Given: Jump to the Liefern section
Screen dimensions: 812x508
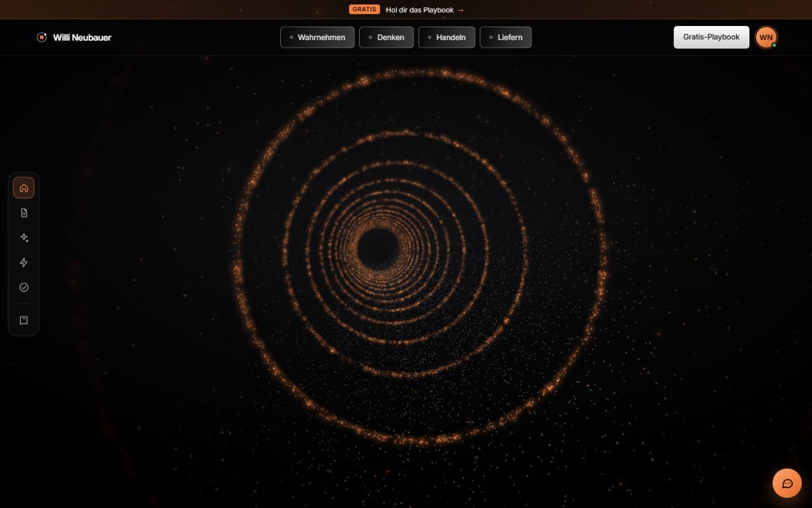Looking at the screenshot, I should pos(506,37).
